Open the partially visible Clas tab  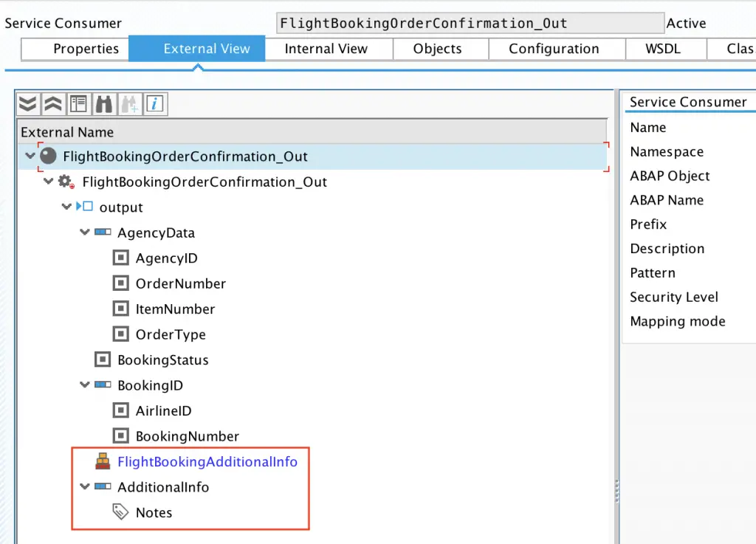click(x=732, y=49)
